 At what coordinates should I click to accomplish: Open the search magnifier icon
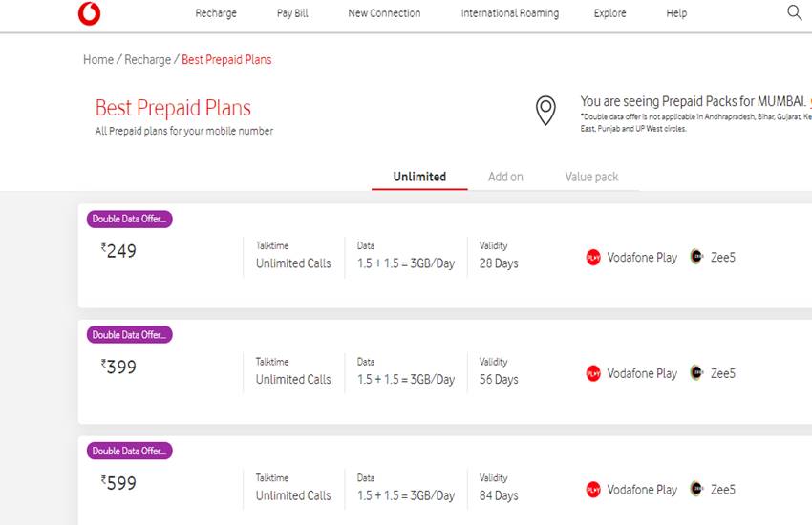(x=794, y=12)
